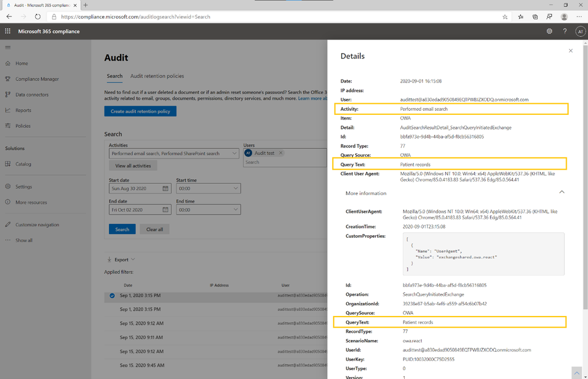The image size is (588, 379).
Task: Select Customize navigation pencil item
Action: [x=37, y=225]
